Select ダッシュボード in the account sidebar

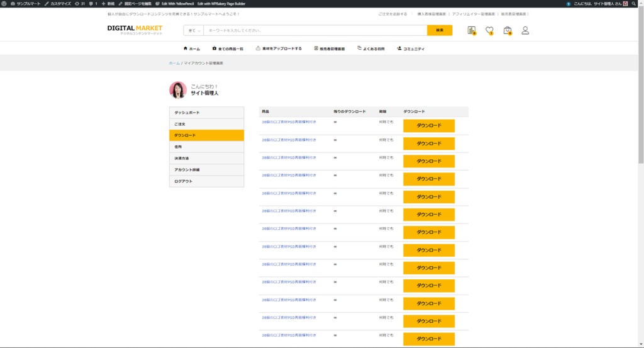pos(206,113)
